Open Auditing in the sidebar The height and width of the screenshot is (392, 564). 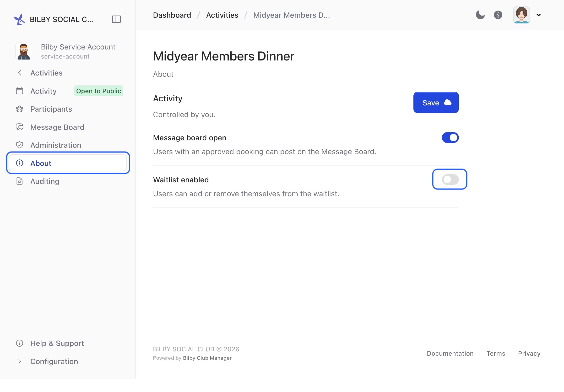[68, 181]
